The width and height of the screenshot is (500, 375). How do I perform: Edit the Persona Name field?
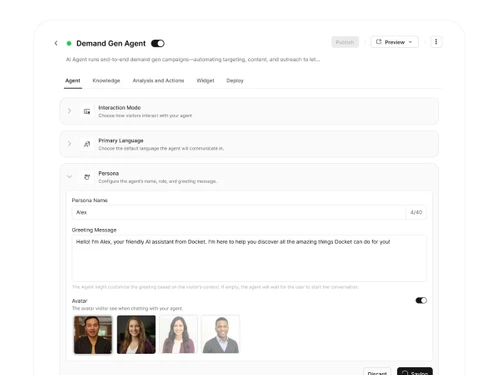(x=239, y=212)
